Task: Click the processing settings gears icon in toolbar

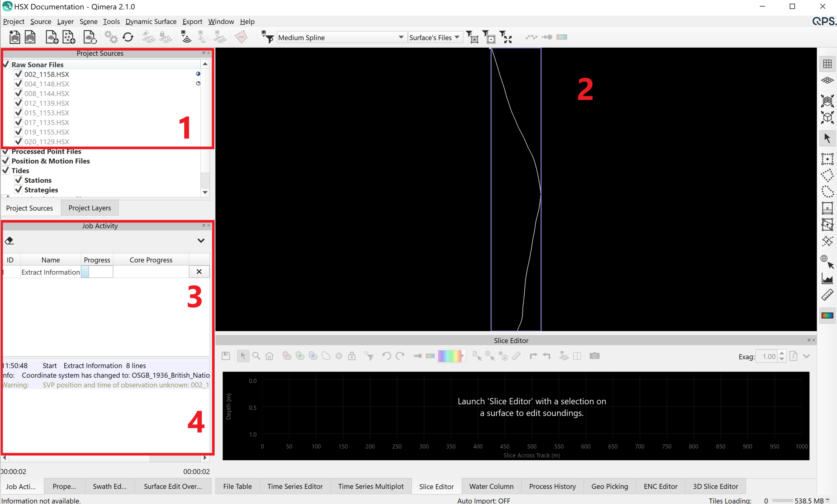Action: coord(110,37)
